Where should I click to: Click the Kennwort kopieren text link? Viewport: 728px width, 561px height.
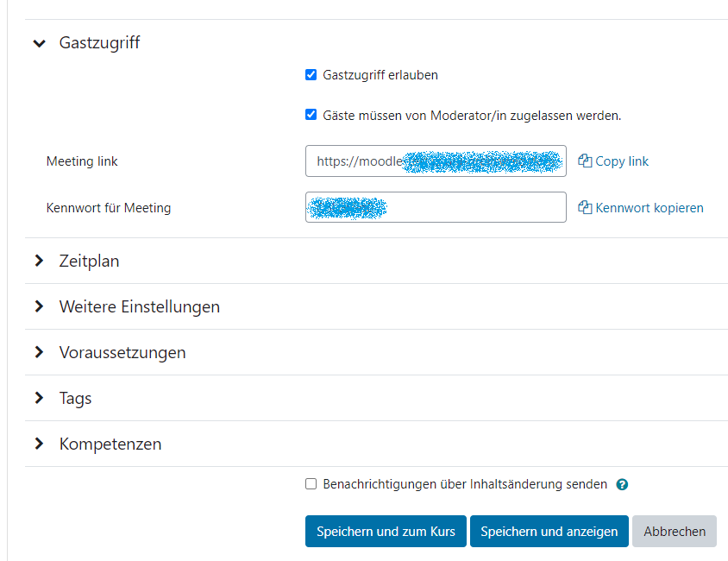(x=649, y=208)
